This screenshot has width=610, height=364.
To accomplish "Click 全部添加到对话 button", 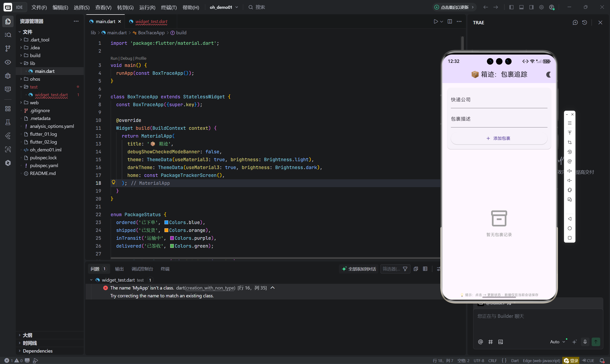I will pyautogui.click(x=359, y=269).
